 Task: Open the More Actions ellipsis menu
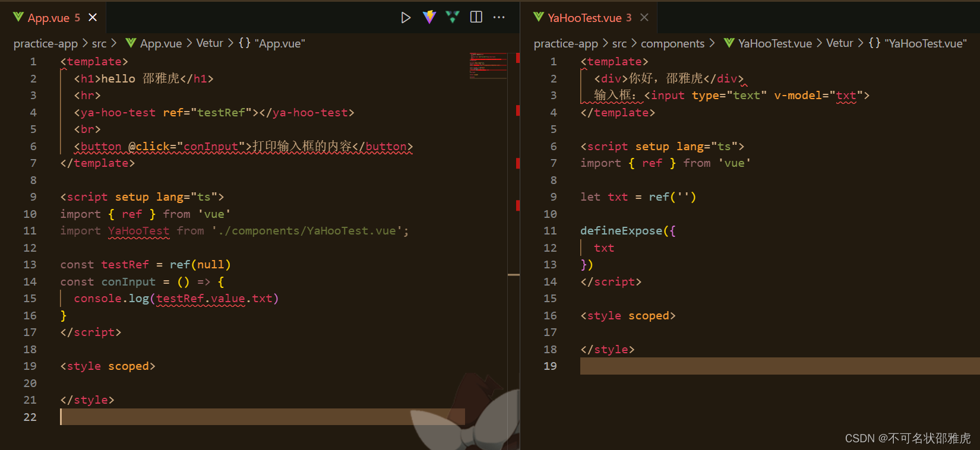pyautogui.click(x=499, y=17)
